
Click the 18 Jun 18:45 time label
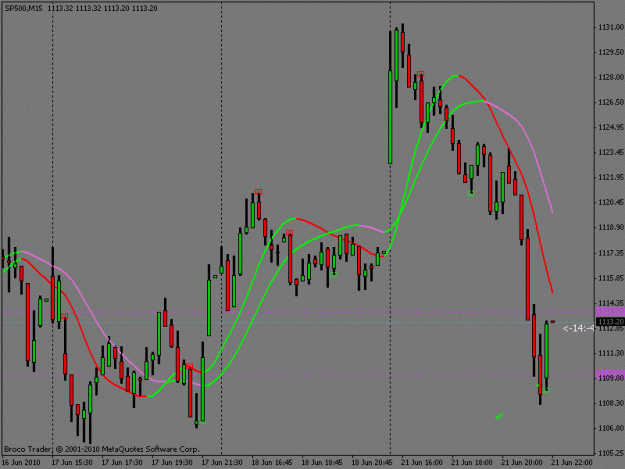coord(322,462)
